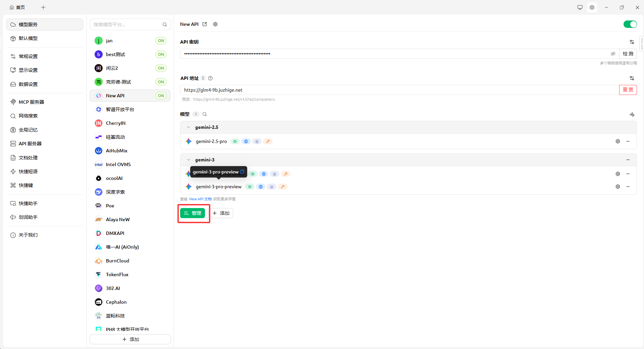Click the model platform search field
Screen dimensions: 644x349
(127, 24)
